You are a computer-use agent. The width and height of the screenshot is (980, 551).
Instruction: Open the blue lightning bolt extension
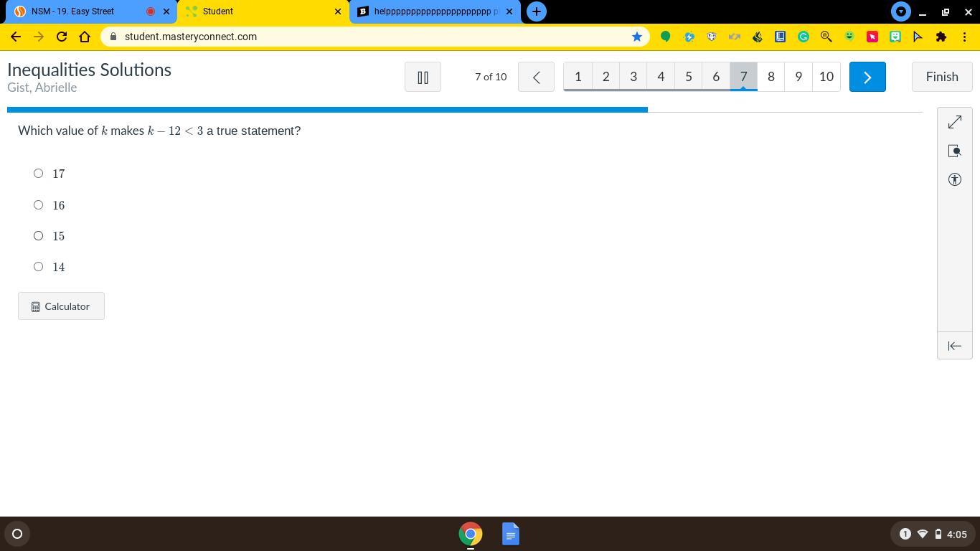tap(689, 37)
